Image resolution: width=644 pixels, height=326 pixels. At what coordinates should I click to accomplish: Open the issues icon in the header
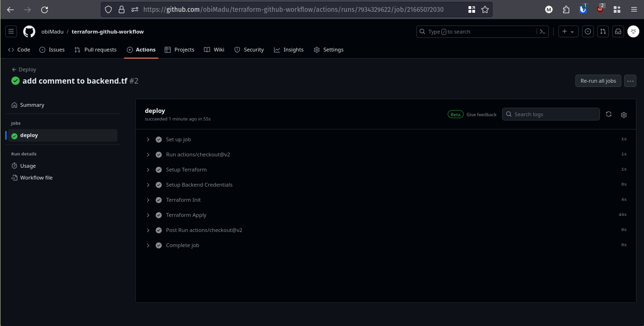pyautogui.click(x=588, y=32)
